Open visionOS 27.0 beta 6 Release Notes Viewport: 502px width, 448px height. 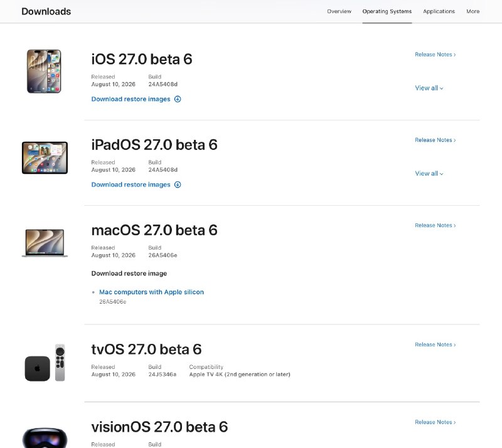click(x=435, y=422)
